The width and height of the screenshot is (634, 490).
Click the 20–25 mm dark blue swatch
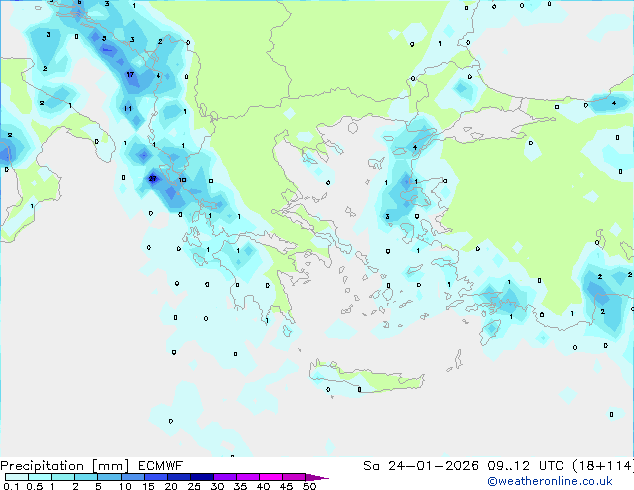click(179, 477)
